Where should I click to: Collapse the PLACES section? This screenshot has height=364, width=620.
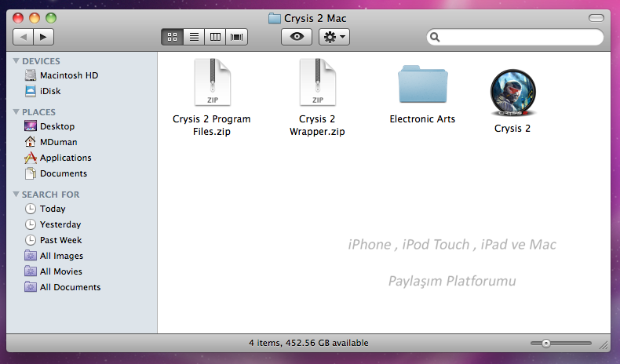[16, 112]
